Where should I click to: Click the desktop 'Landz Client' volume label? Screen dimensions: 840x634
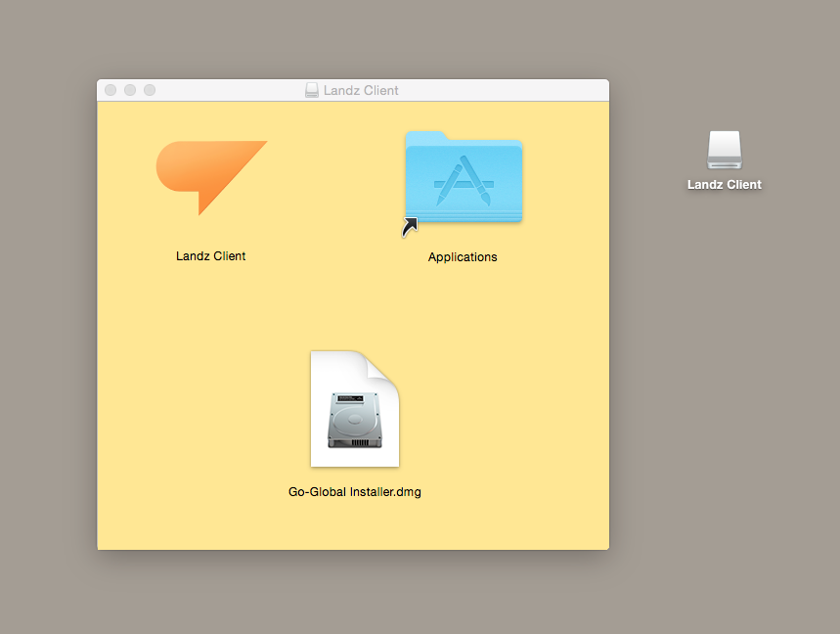725,185
